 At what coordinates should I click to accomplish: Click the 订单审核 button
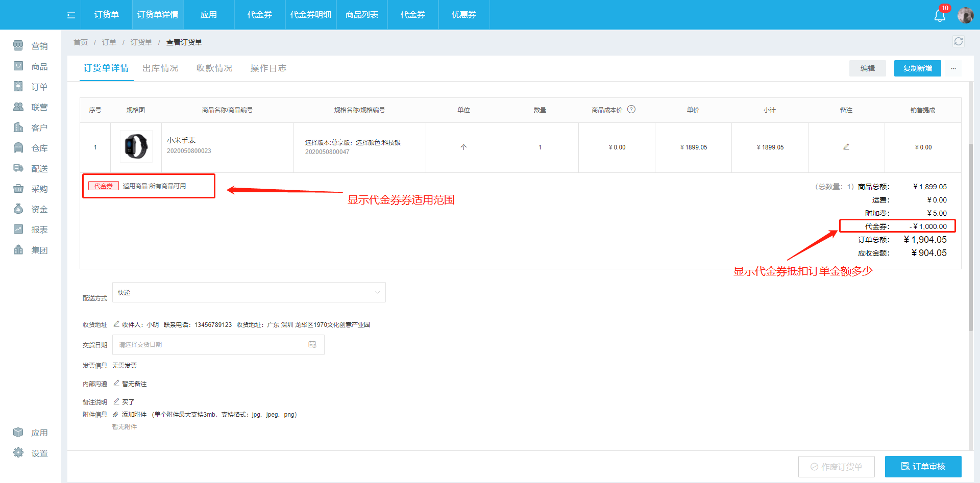pos(923,466)
